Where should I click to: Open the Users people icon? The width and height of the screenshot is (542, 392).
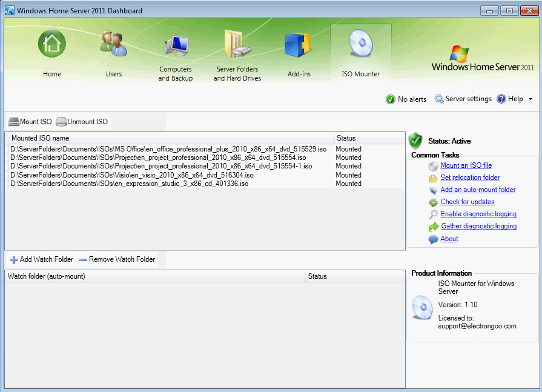(114, 44)
